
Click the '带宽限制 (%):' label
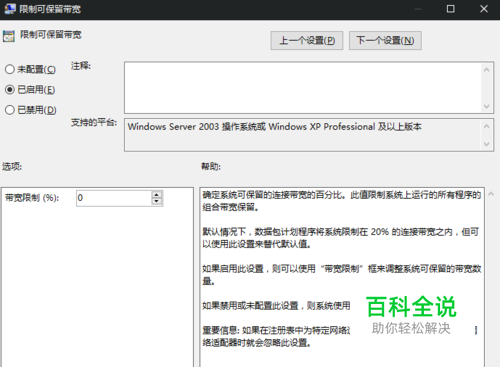[x=32, y=198]
